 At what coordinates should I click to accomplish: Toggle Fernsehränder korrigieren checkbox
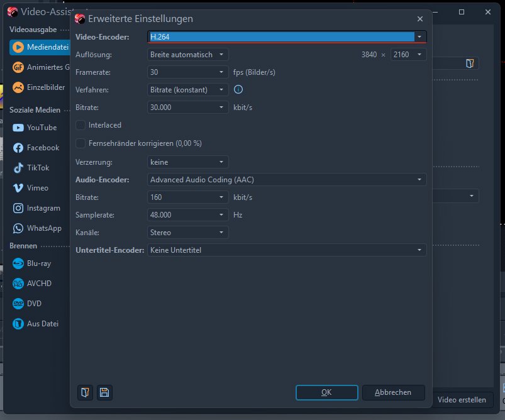pyautogui.click(x=80, y=143)
